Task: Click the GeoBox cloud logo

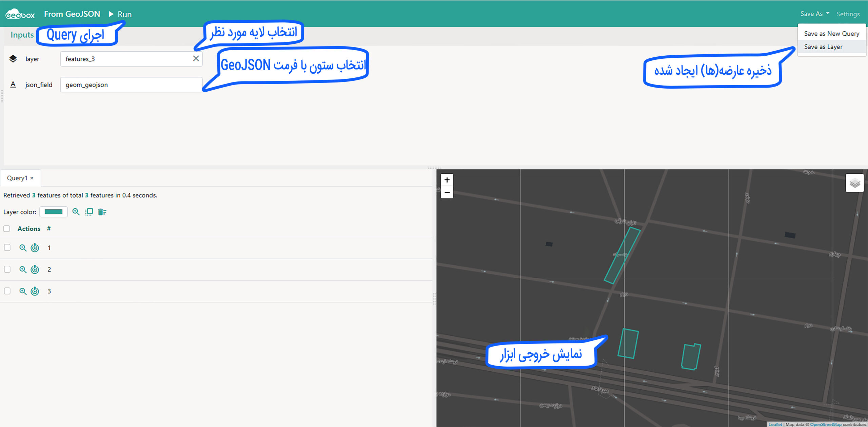Action: (19, 14)
